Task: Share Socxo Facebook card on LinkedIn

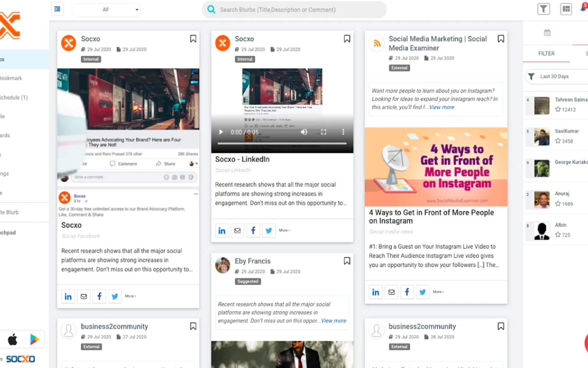Action: (x=68, y=296)
